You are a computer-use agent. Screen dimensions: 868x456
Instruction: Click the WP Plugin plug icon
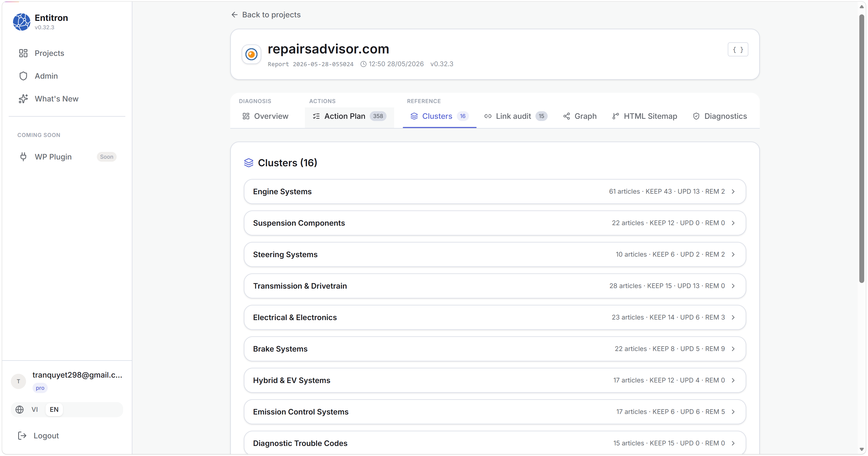click(x=23, y=157)
